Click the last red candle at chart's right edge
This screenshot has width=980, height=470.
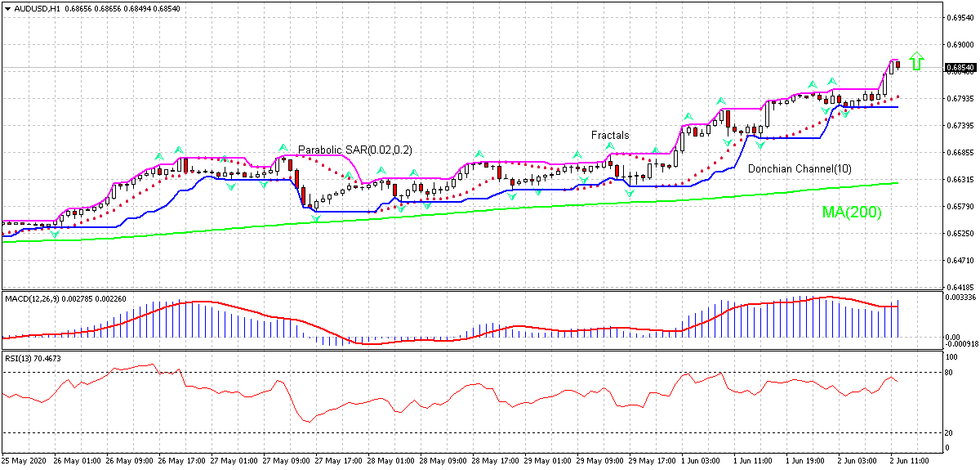pos(898,65)
